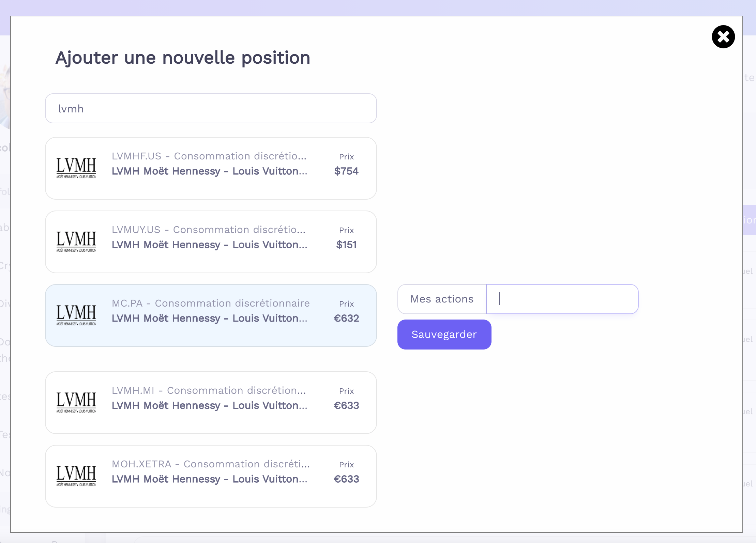Click the $754 price value
This screenshot has width=756, height=543.
click(346, 171)
